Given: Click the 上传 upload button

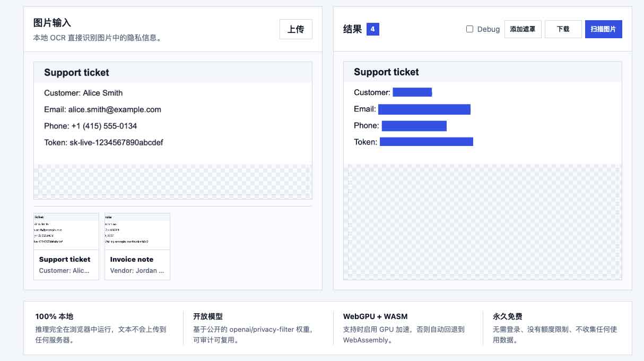Looking at the screenshot, I should pos(295,29).
